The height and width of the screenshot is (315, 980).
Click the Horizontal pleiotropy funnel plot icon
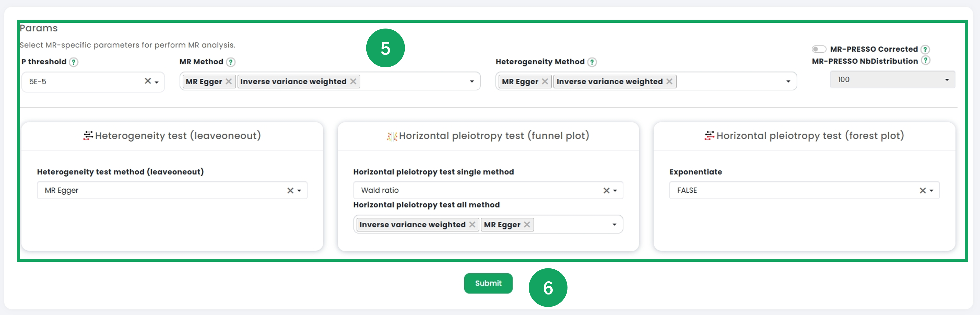pos(392,136)
